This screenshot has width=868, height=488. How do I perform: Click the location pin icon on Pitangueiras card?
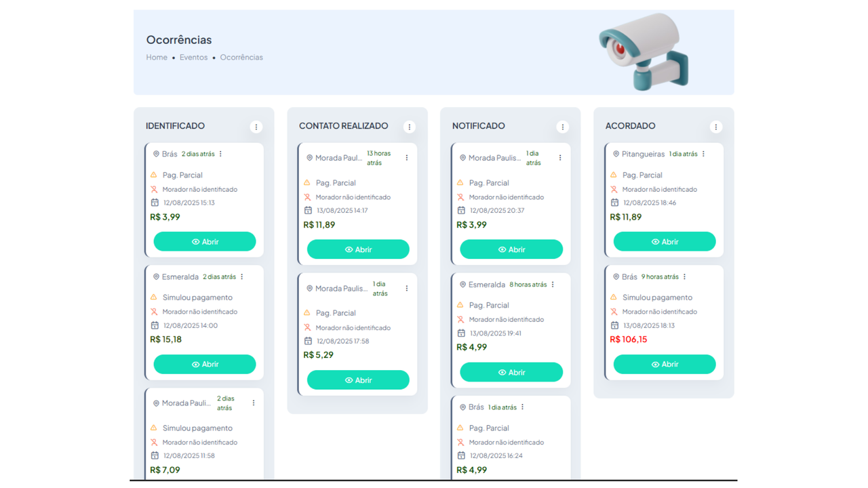tap(616, 155)
